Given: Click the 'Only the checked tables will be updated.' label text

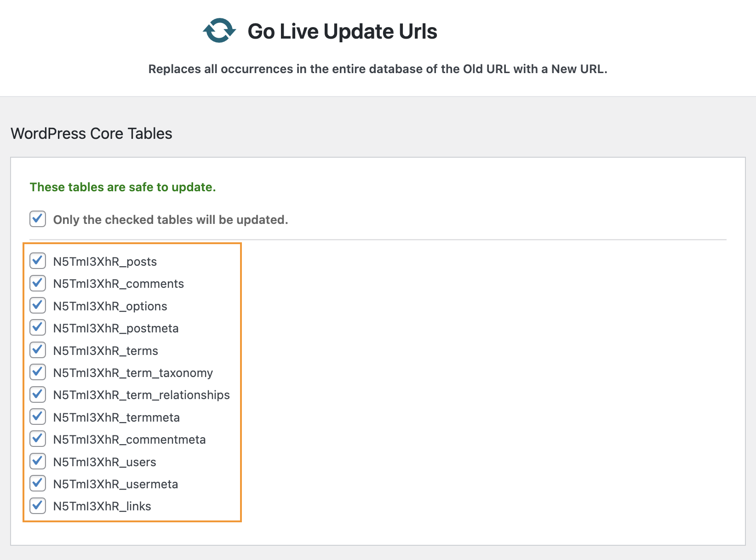Looking at the screenshot, I should click(x=171, y=220).
